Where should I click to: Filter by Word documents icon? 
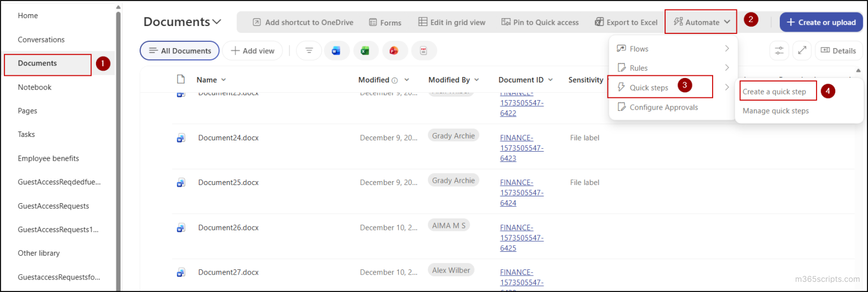[336, 50]
